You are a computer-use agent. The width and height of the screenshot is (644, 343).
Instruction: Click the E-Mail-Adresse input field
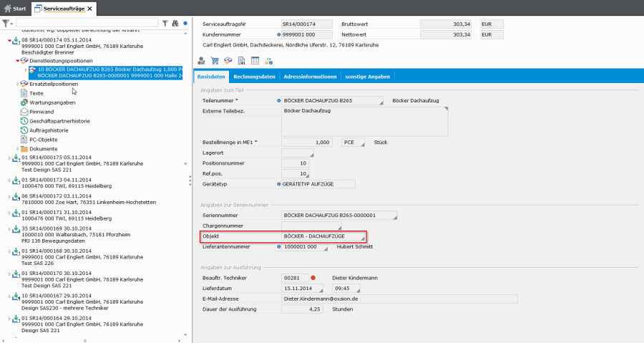(x=399, y=298)
